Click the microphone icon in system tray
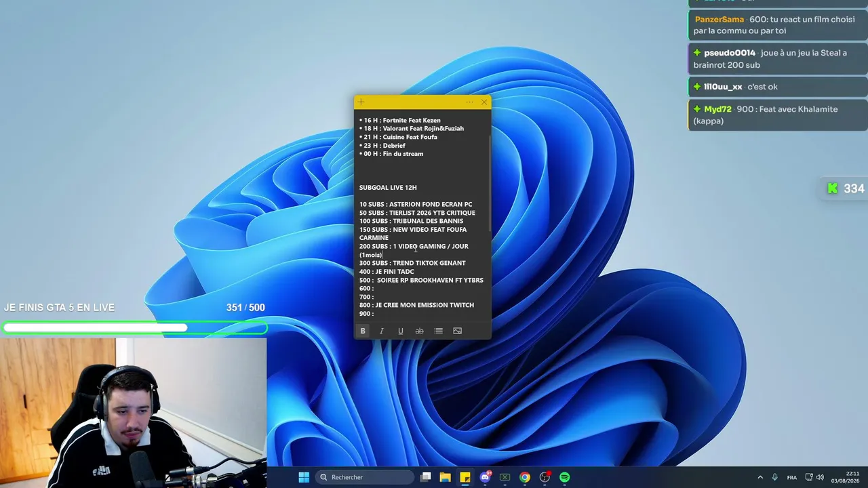The image size is (868, 488). [x=775, y=477]
